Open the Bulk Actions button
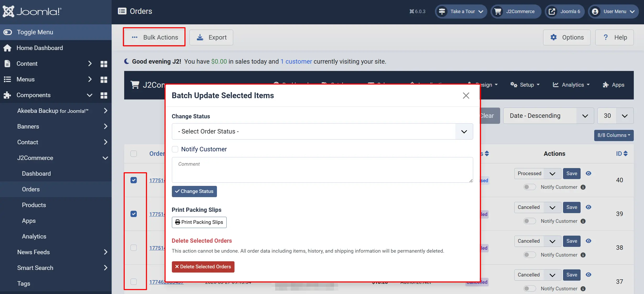The image size is (644, 294). 155,37
